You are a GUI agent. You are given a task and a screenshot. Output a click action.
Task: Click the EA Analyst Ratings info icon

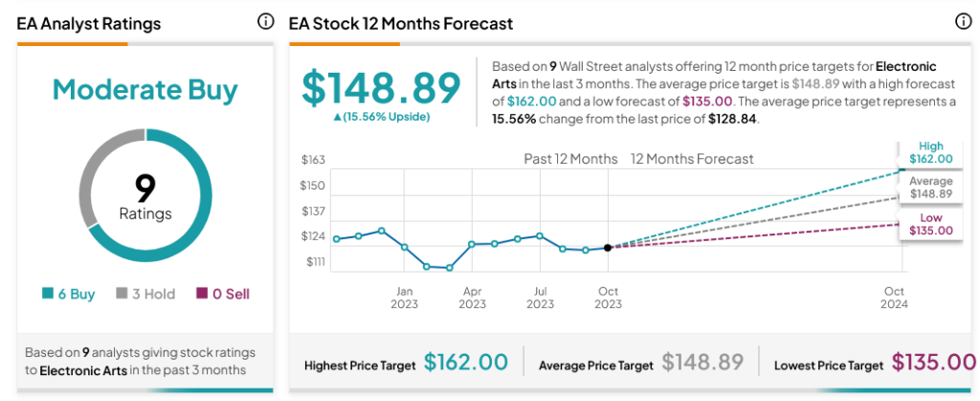coord(266,22)
